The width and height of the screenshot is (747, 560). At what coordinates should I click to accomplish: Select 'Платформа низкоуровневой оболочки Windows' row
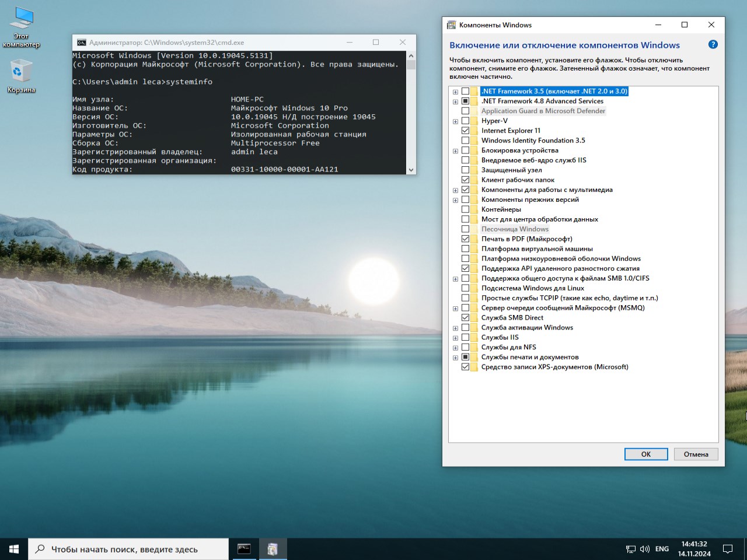(561, 258)
